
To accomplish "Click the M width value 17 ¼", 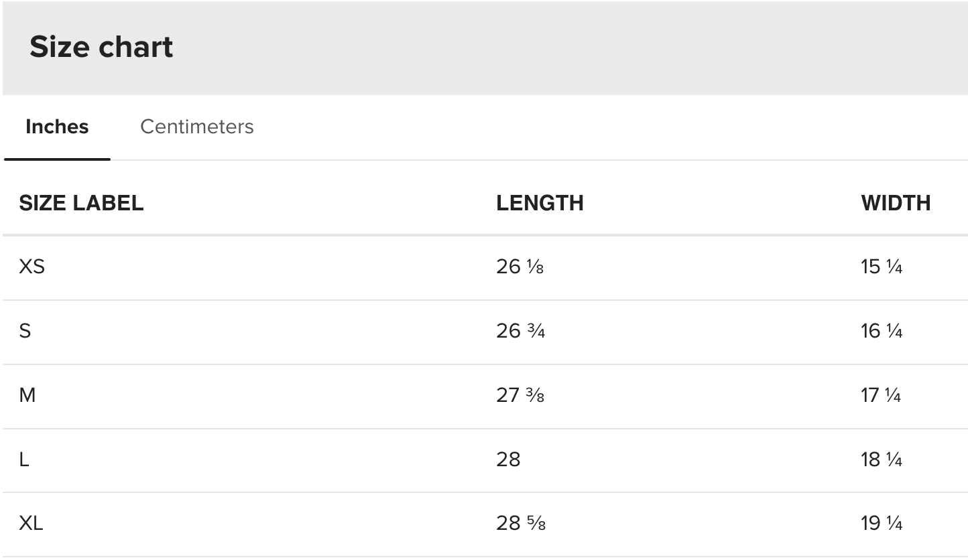I will coord(882,395).
